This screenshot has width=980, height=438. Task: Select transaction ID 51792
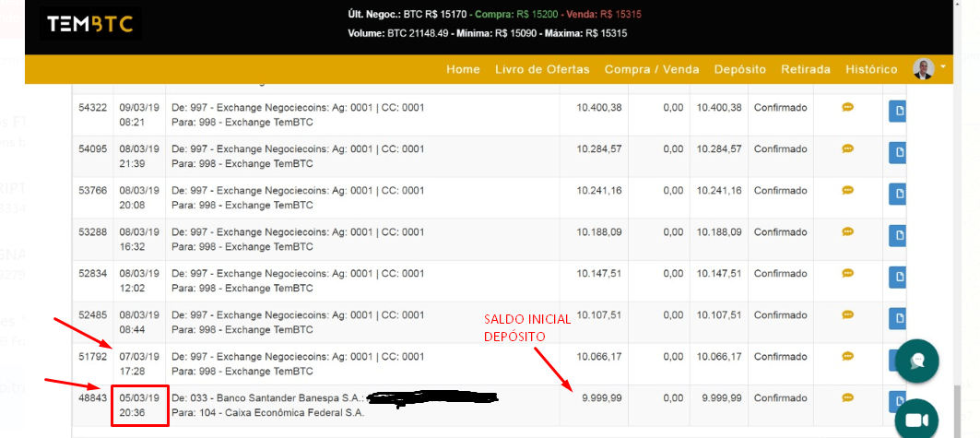tap(92, 356)
